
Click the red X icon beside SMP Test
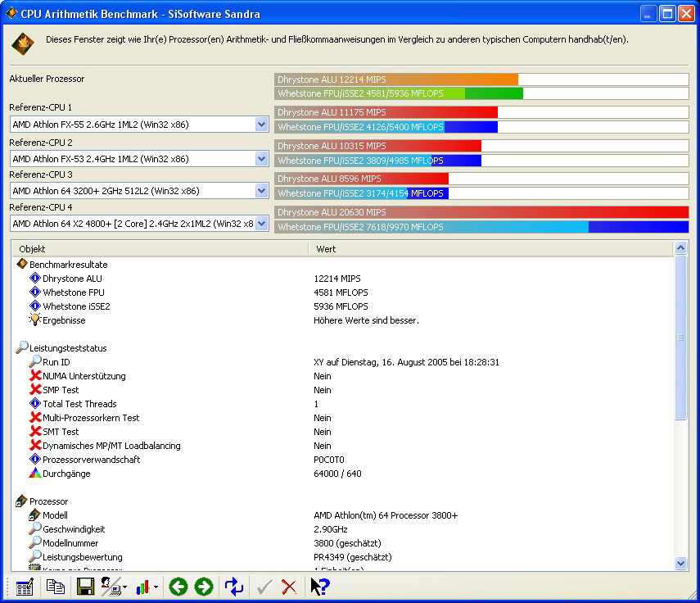[x=35, y=389]
